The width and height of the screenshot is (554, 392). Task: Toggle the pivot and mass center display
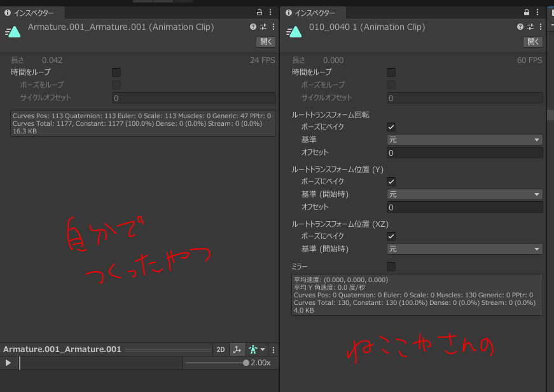(x=237, y=349)
